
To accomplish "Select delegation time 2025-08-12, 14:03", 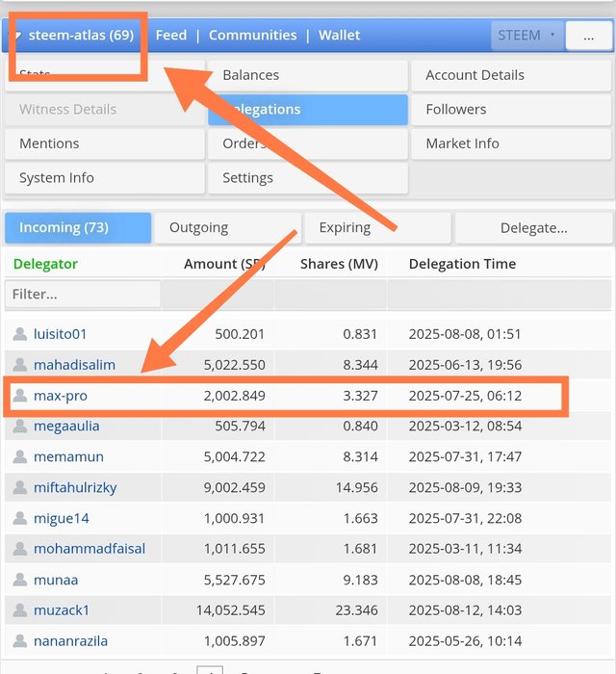I will pyautogui.click(x=465, y=610).
